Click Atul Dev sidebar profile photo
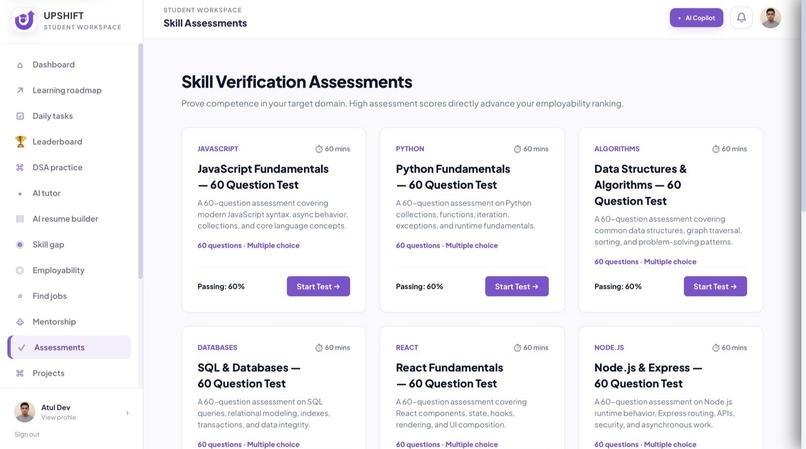The image size is (806, 449). coord(24,412)
